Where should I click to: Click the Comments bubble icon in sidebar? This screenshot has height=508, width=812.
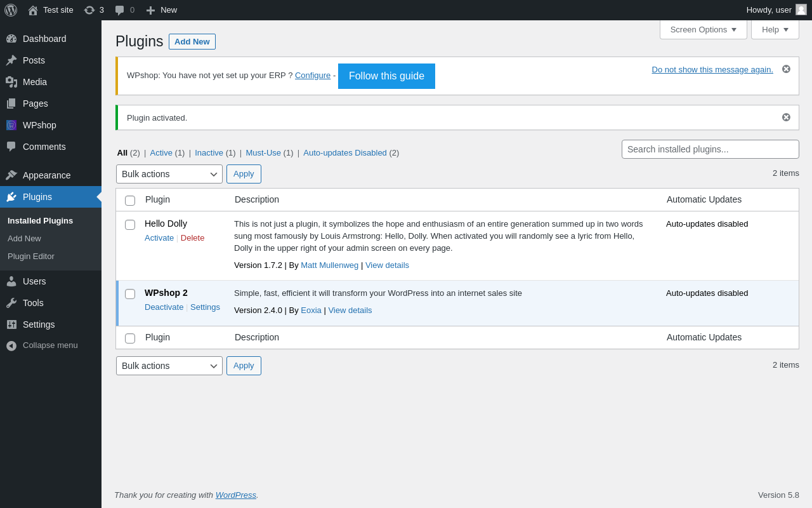pos(11,147)
